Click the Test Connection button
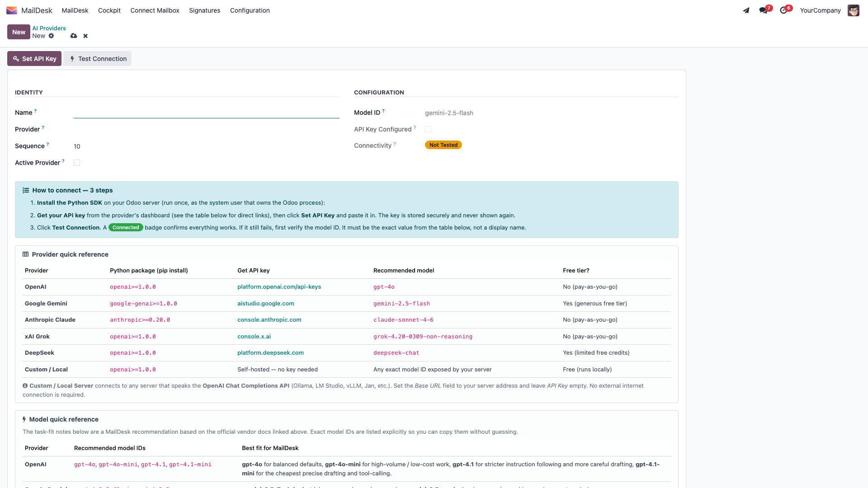Viewport: 868px width, 488px height. 98,59
